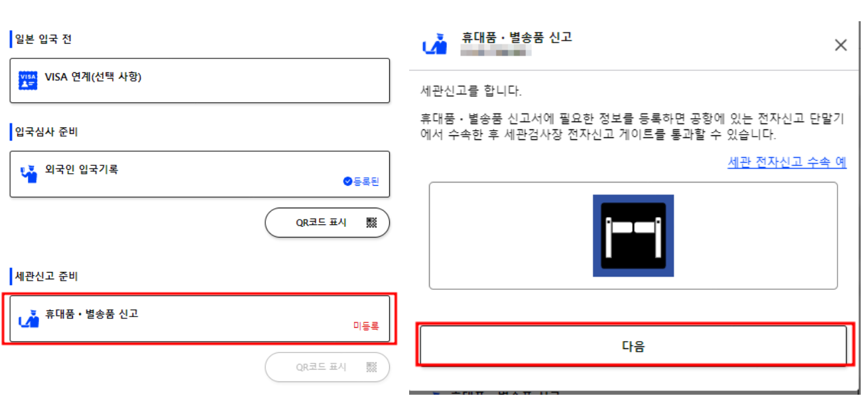Close the 휴대품・별송품 신고 dialog

(841, 45)
